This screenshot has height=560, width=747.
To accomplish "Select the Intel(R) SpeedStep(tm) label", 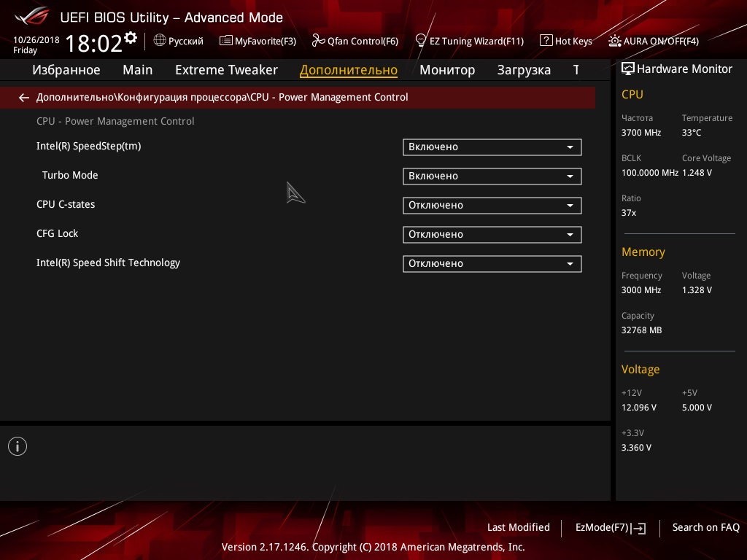I will pyautogui.click(x=88, y=146).
